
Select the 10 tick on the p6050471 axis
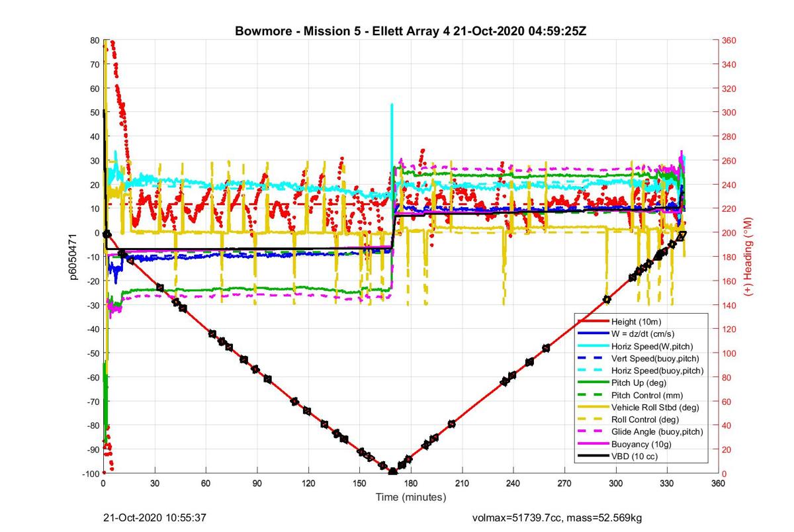[95, 208]
